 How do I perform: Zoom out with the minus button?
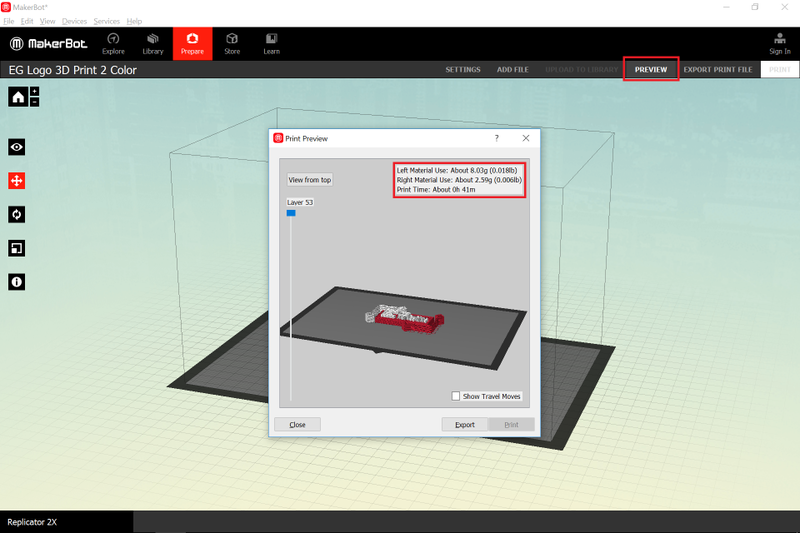[x=35, y=102]
